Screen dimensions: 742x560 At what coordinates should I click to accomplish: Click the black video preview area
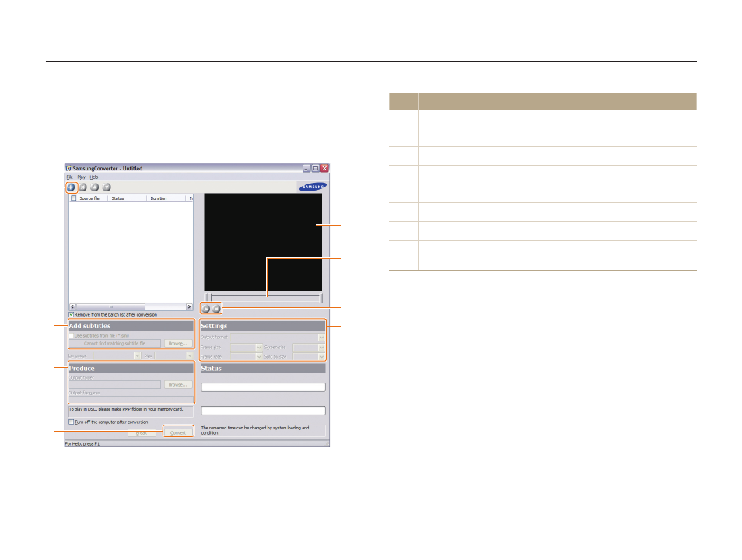[x=263, y=242]
